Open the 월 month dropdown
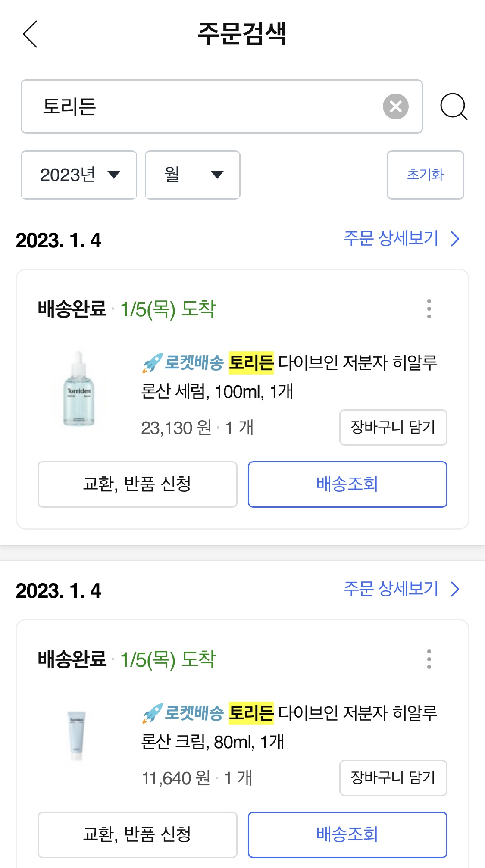This screenshot has width=485, height=868. pyautogui.click(x=193, y=175)
